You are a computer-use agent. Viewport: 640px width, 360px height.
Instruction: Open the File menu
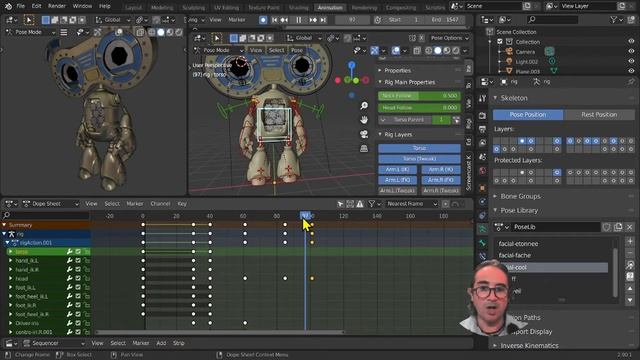[20, 6]
